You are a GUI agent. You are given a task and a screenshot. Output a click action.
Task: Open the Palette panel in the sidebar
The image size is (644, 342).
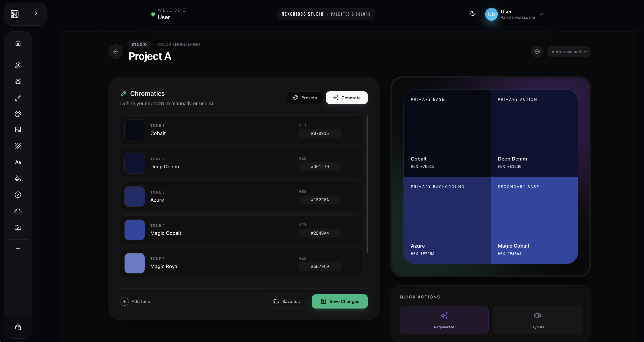[18, 114]
